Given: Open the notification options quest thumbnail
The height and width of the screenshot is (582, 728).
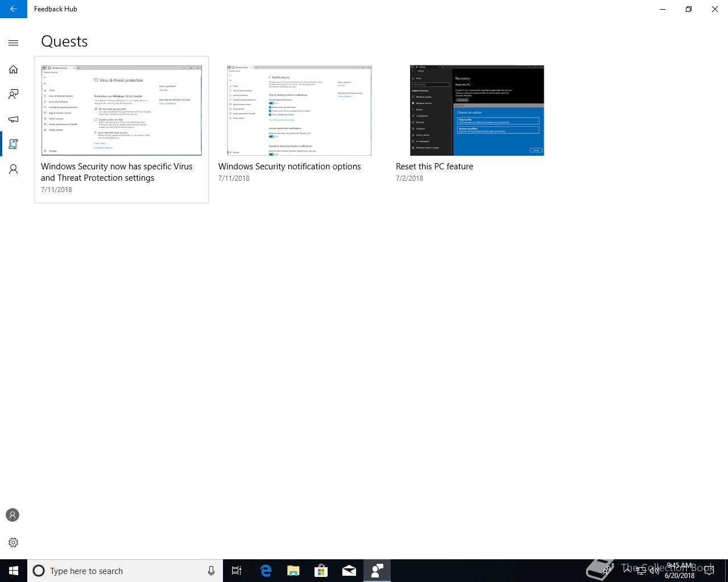Looking at the screenshot, I should pyautogui.click(x=299, y=110).
